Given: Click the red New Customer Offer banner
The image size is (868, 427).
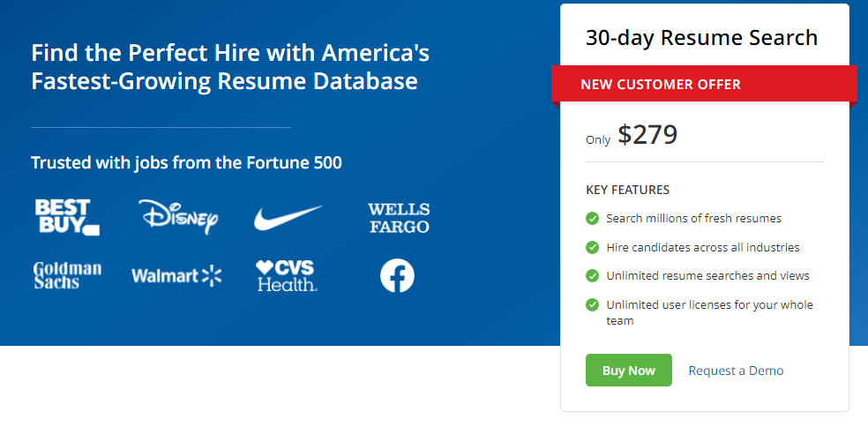Looking at the screenshot, I should pos(704,85).
